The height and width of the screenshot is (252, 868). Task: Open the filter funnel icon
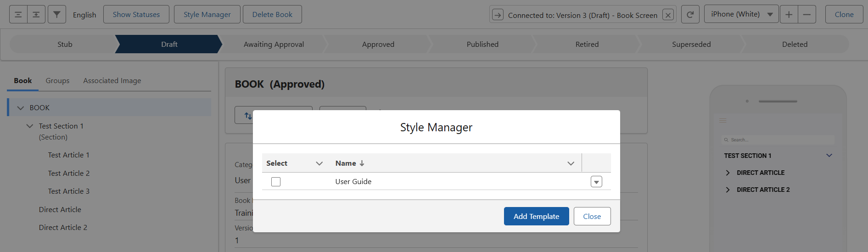(56, 15)
